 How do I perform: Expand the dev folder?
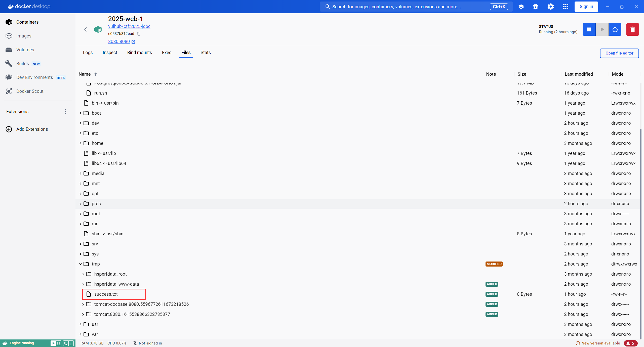pos(80,123)
